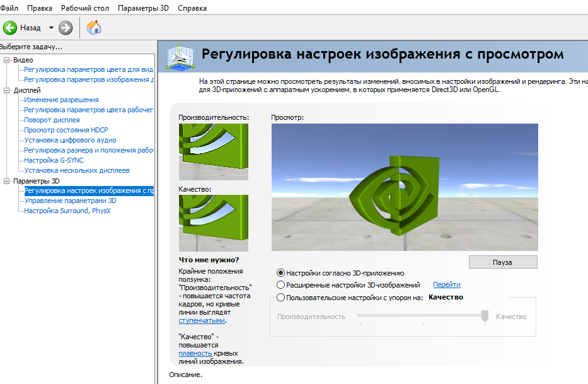Click the Forward arrow icon
Viewport: 588px width, 384px height.
pyautogui.click(x=66, y=28)
